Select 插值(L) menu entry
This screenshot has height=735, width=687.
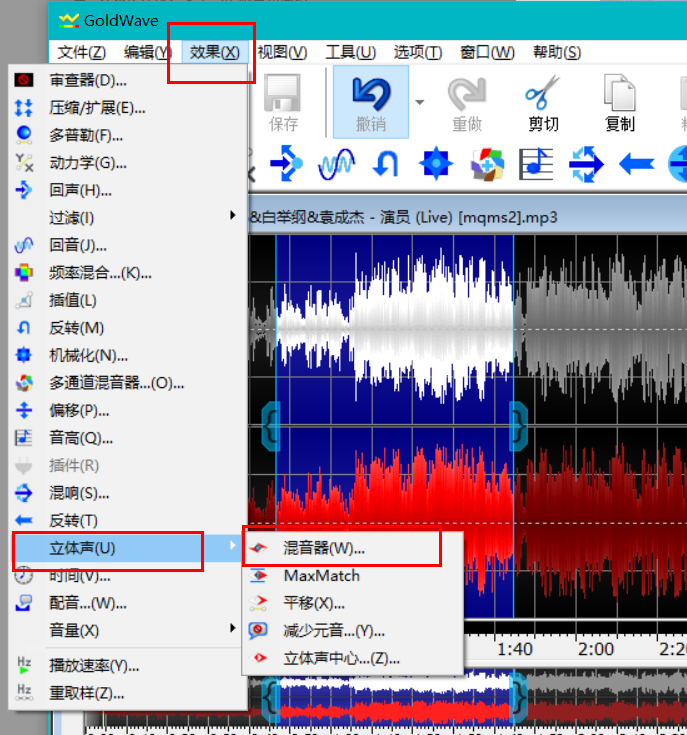point(127,300)
